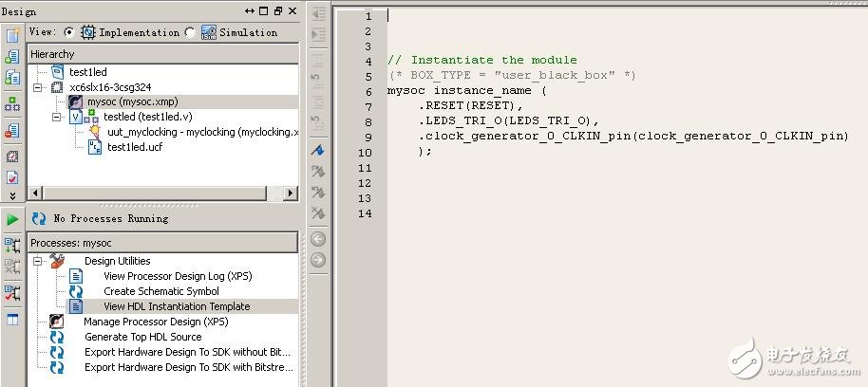
Task: Collapse the testled (test1led.v) tree node
Action: pos(58,117)
